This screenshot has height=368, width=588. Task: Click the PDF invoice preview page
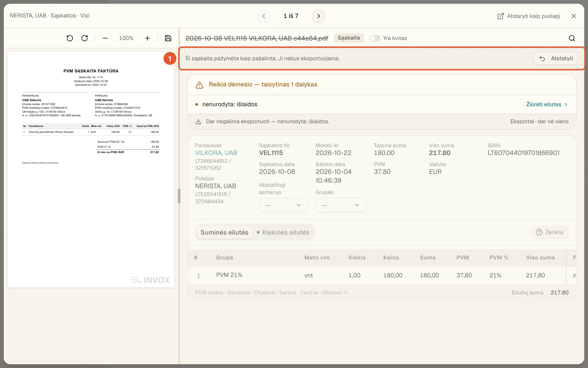pos(91,170)
